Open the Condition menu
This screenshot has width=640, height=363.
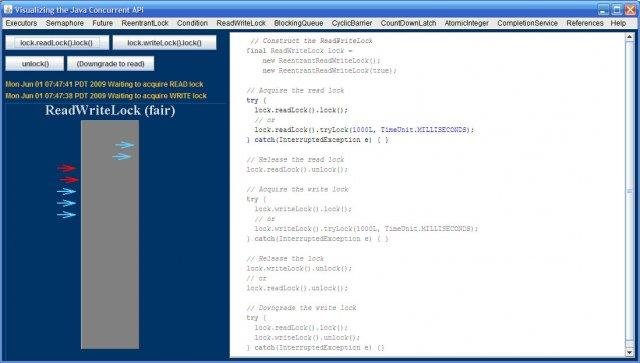tap(192, 23)
